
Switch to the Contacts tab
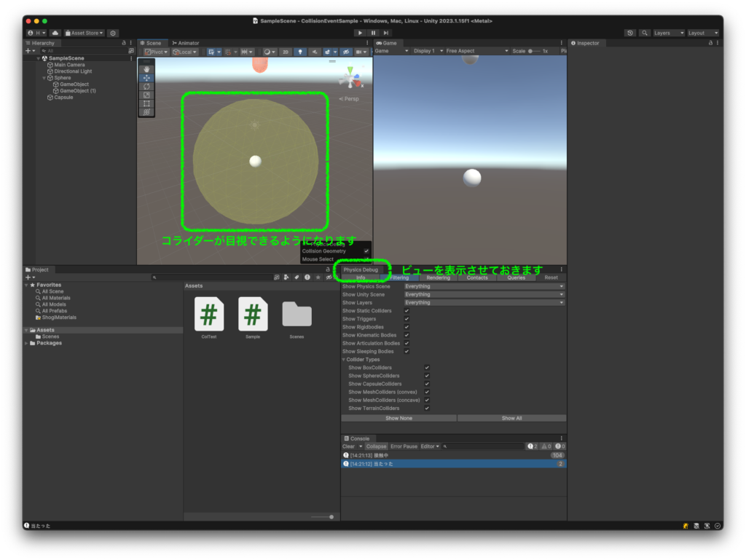pyautogui.click(x=477, y=277)
